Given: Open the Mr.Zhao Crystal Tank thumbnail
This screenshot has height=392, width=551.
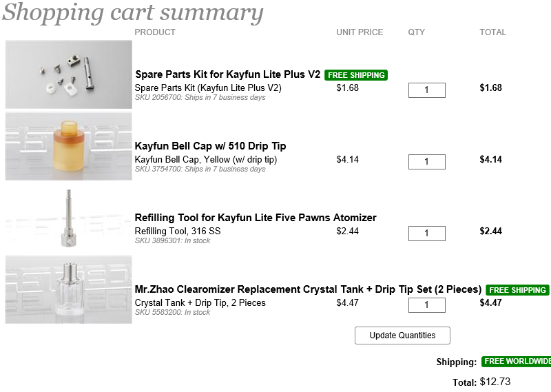Looking at the screenshot, I should 68,289.
